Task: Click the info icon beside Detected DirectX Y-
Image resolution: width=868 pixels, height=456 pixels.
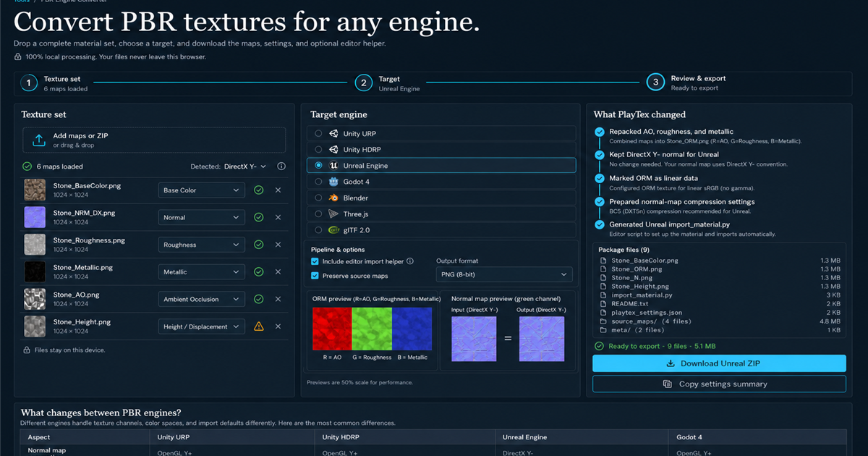Action: [281, 166]
